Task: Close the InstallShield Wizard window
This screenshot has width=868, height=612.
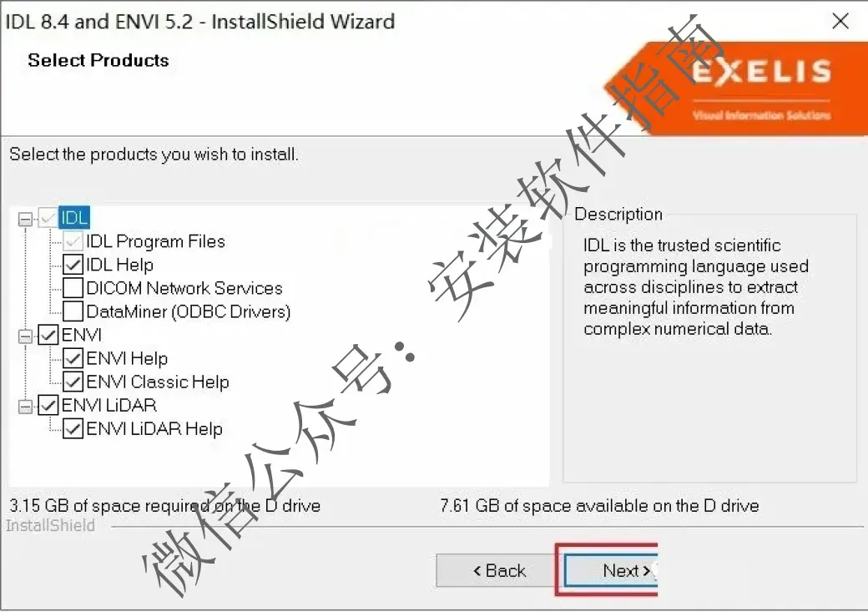Action: [840, 21]
